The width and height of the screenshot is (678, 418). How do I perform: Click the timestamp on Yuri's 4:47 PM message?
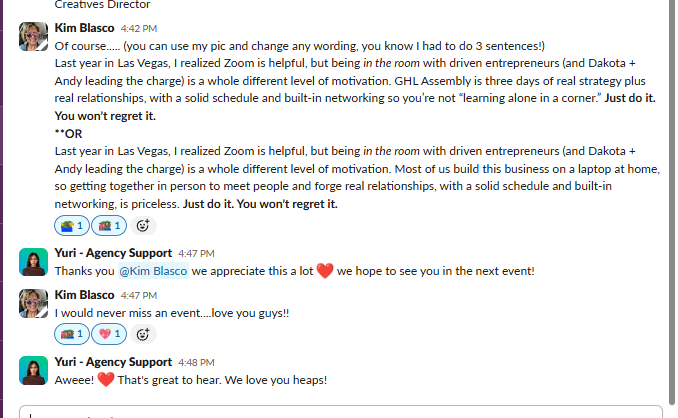point(196,253)
